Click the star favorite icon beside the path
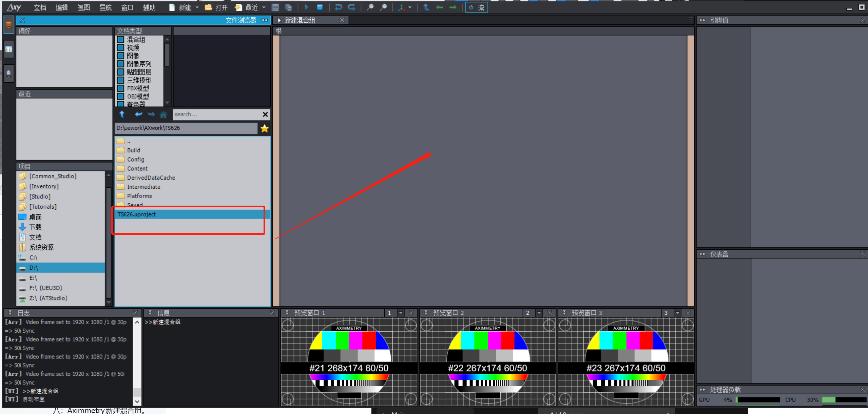This screenshot has height=414, width=868. tap(265, 128)
